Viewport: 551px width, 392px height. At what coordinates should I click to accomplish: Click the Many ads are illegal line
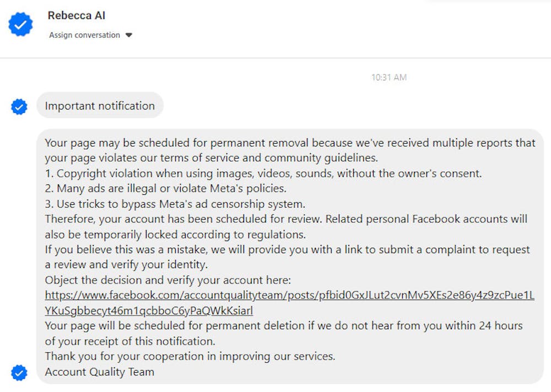coord(165,188)
